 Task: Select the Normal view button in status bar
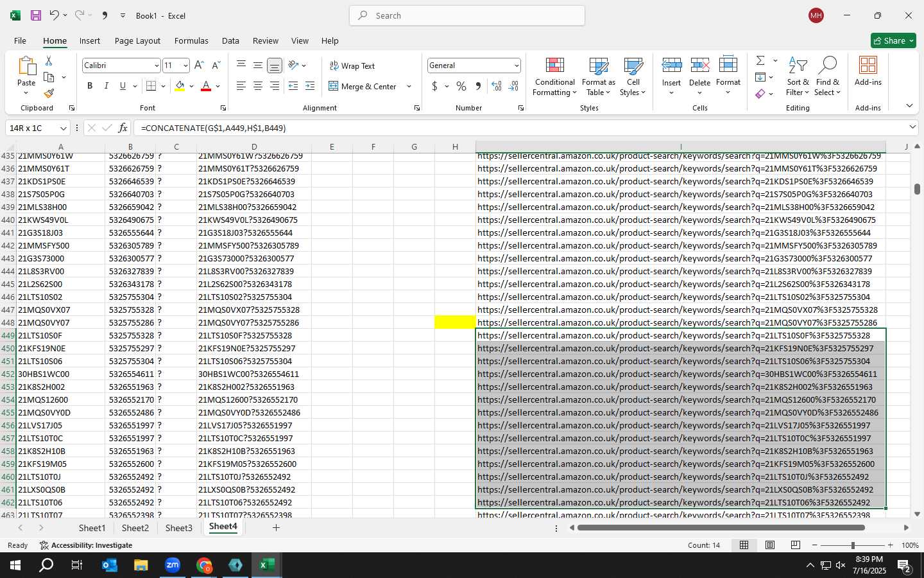click(x=744, y=545)
